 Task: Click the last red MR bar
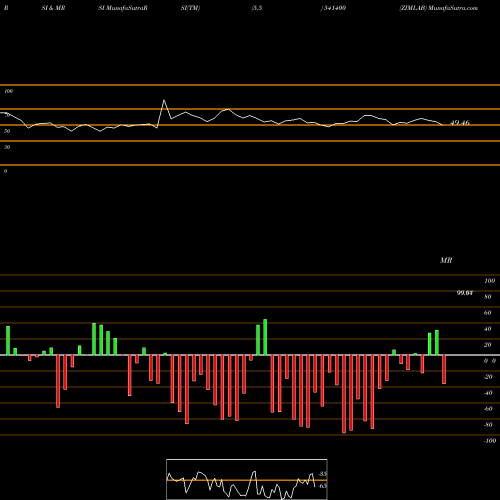tap(444, 369)
